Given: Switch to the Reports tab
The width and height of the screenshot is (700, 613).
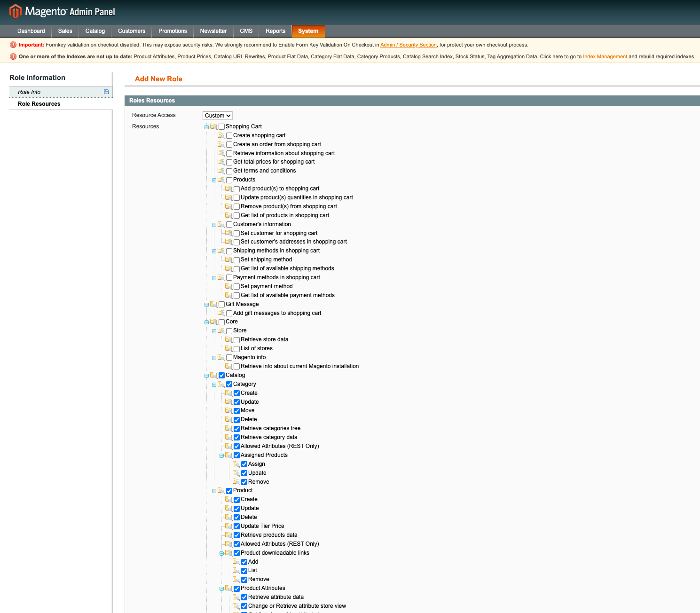Looking at the screenshot, I should [x=275, y=31].
